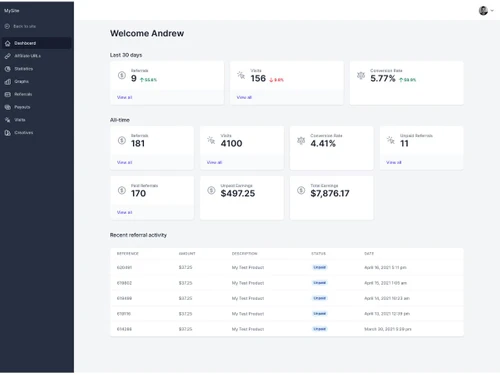This screenshot has width=500, height=375.
Task: Click the dollar icon beside 181 Referrals
Action: click(122, 140)
